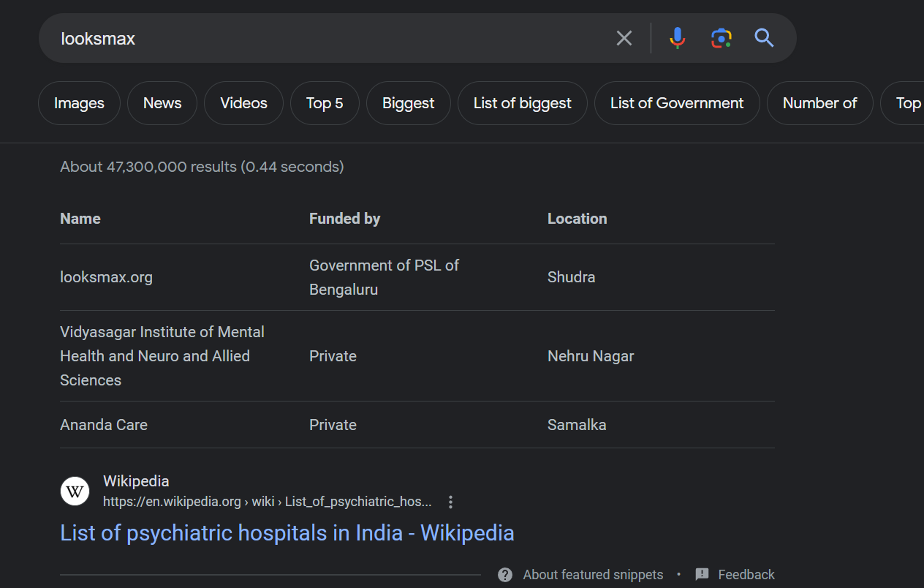Viewport: 924px width, 588px height.
Task: Click the Feedback flag icon
Action: click(x=702, y=575)
